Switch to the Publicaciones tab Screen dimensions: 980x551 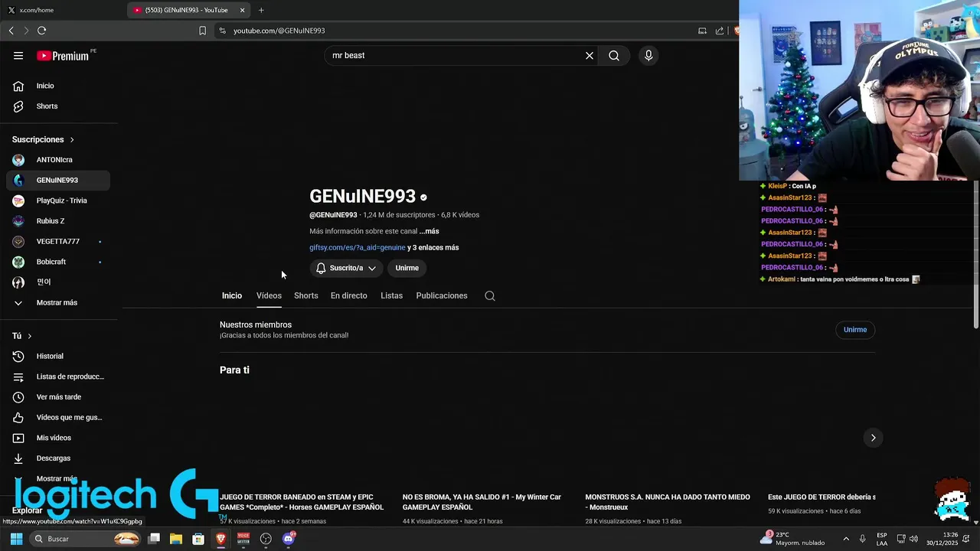442,296
